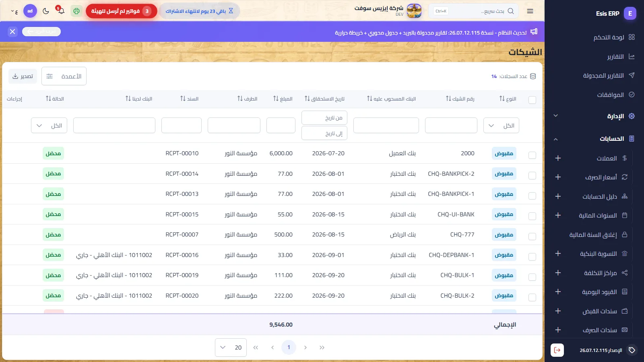Click plus icon next to العملات

558,158
